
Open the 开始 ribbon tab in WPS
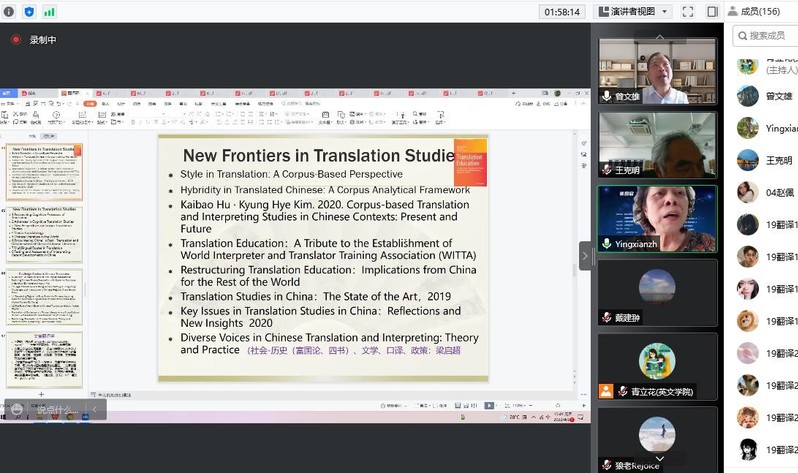(x=90, y=103)
